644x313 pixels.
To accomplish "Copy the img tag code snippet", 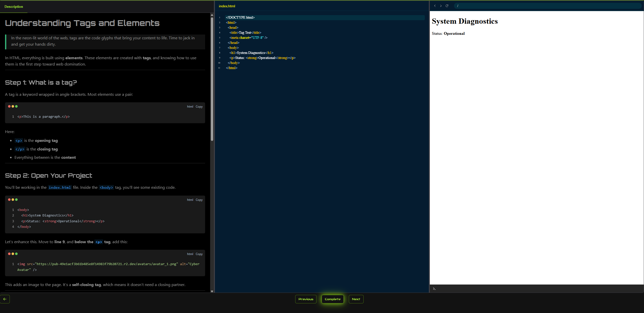I will [x=199, y=254].
